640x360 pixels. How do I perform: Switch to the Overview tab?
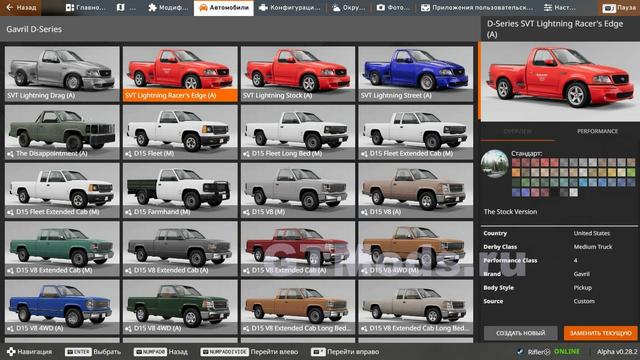pos(518,131)
